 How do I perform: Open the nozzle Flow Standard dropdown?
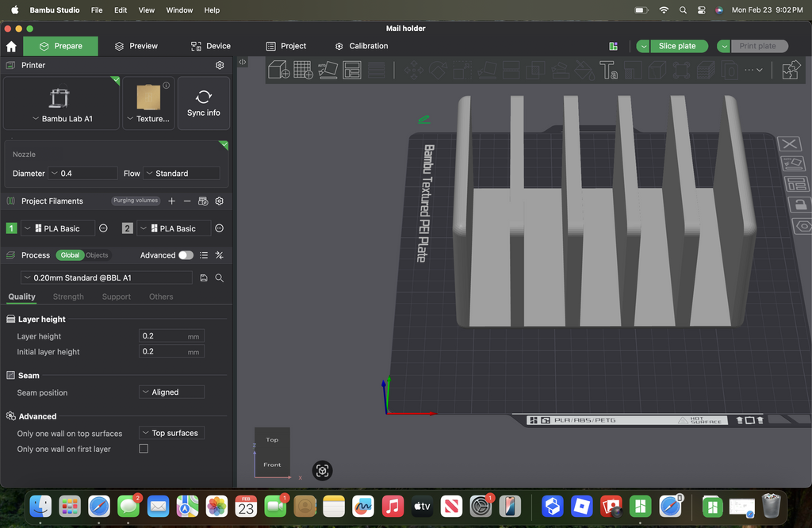(182, 174)
